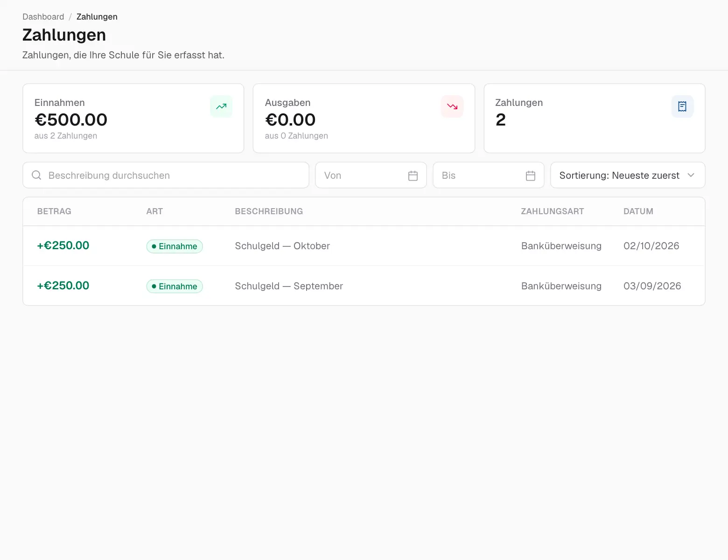Click the €500.00 Einnahmen total

pyautogui.click(x=71, y=120)
